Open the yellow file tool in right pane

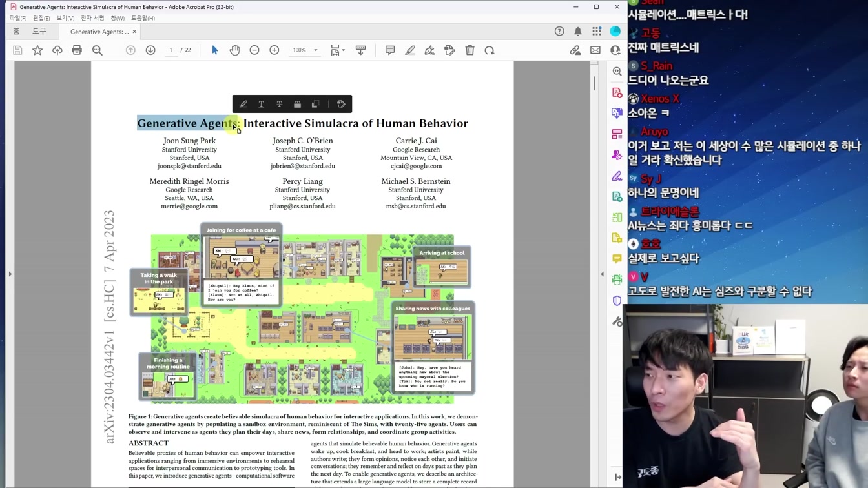(x=617, y=238)
